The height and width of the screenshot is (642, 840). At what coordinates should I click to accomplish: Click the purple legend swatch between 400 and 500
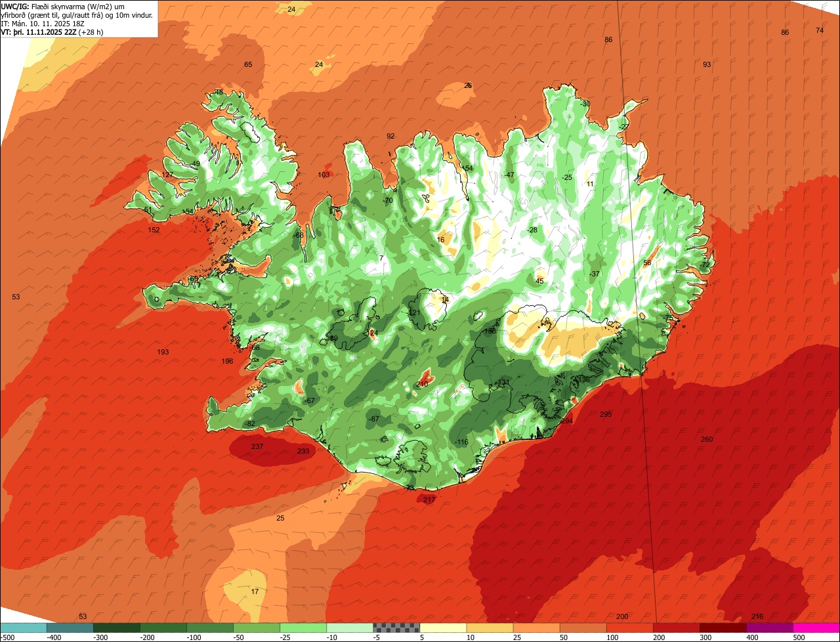click(770, 628)
